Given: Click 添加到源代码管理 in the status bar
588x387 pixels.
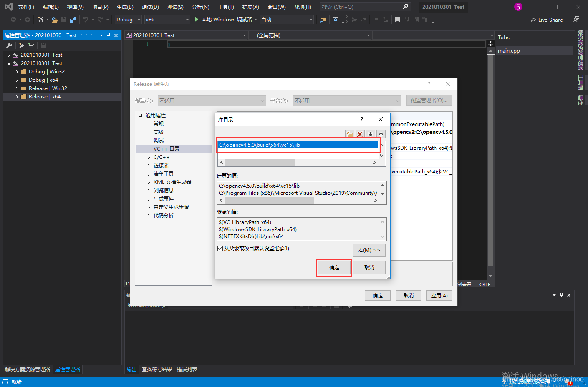Looking at the screenshot, I should pyautogui.click(x=530, y=382).
